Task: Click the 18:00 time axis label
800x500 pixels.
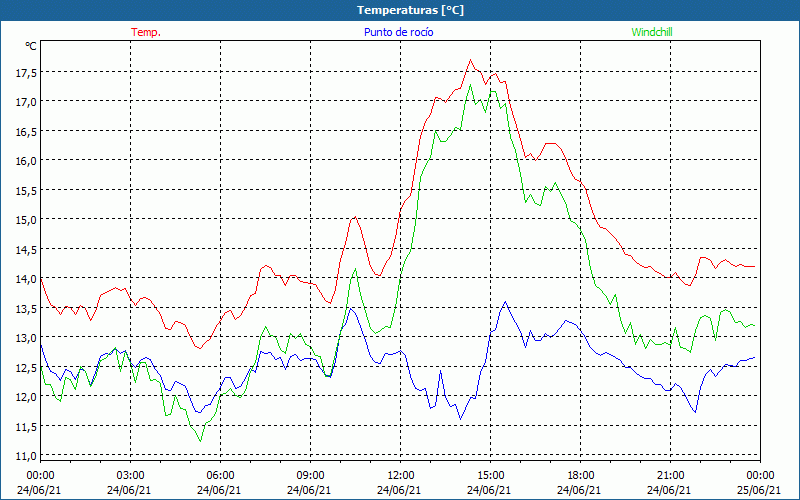Action: coord(580,475)
